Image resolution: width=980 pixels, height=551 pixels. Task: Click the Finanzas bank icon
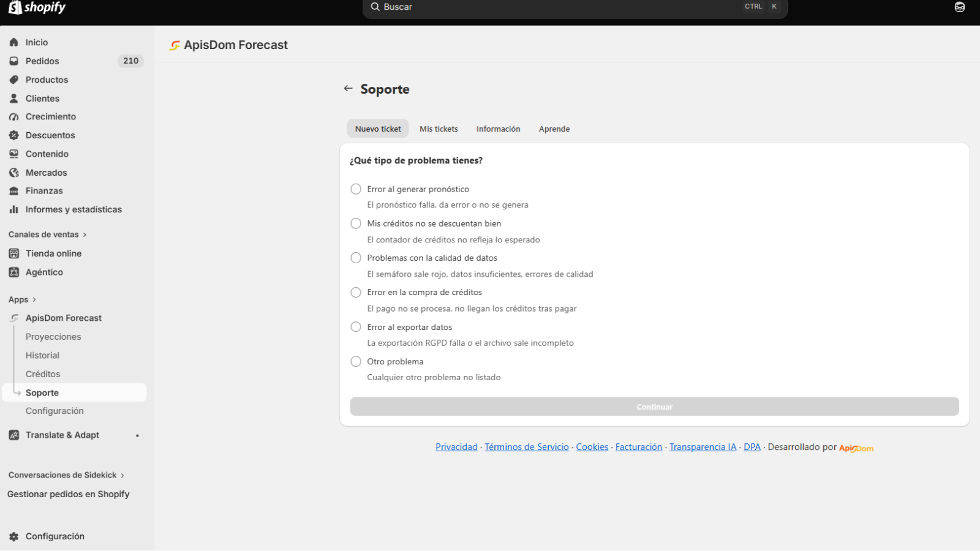pos(14,191)
